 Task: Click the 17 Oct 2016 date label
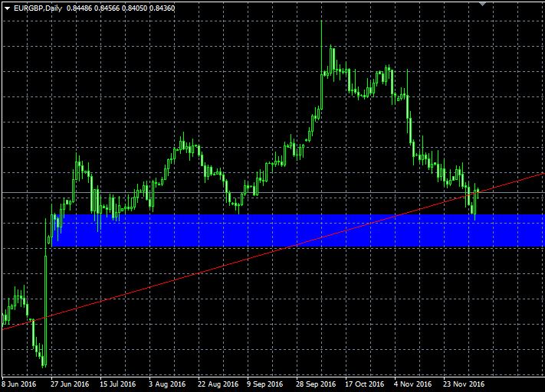coord(364,384)
